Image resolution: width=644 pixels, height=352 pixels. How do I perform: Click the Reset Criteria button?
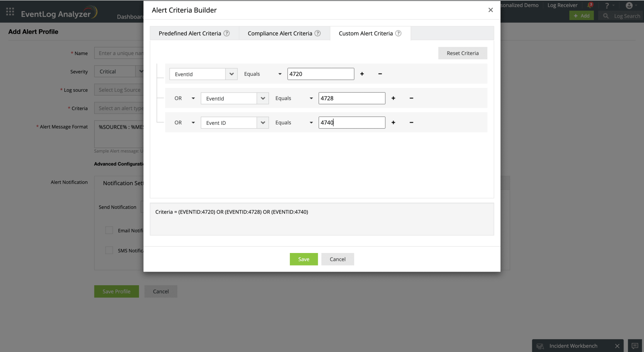pos(462,53)
